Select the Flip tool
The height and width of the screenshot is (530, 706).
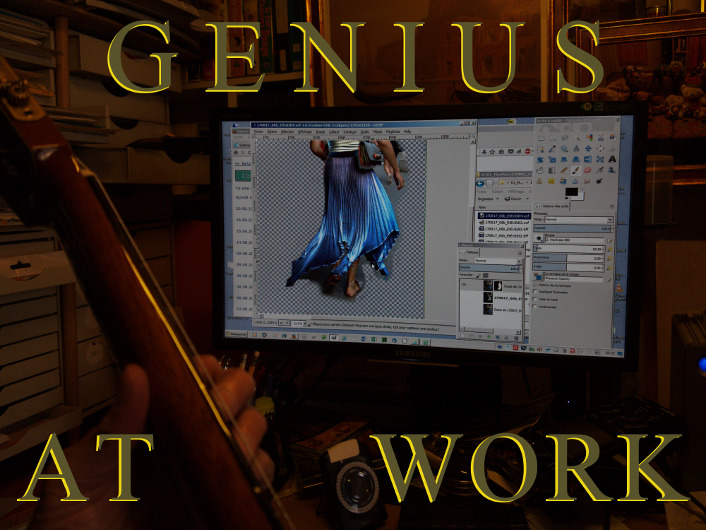tap(588, 159)
